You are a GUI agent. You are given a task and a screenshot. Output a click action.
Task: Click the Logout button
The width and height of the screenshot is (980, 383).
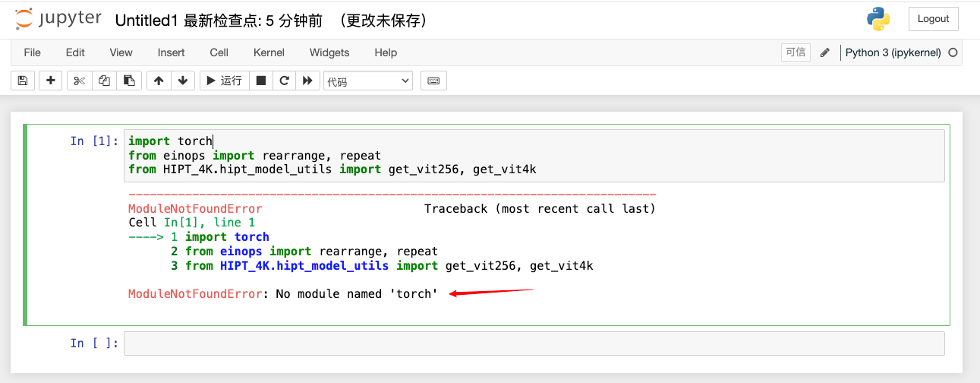[x=933, y=19]
